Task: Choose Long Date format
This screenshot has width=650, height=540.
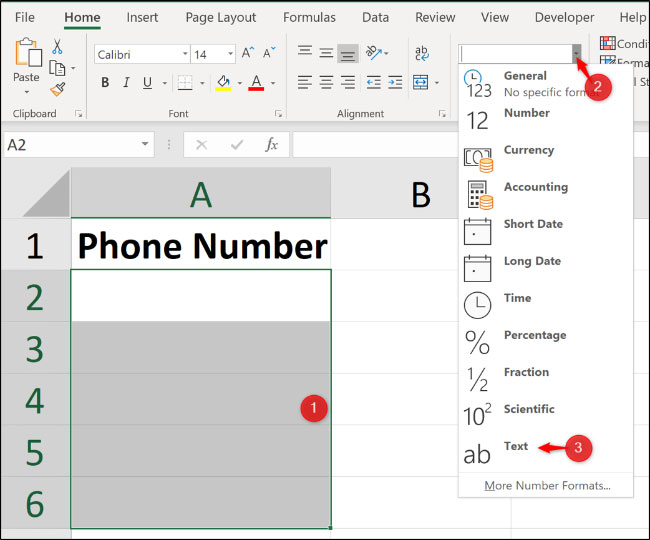Action: click(546, 269)
